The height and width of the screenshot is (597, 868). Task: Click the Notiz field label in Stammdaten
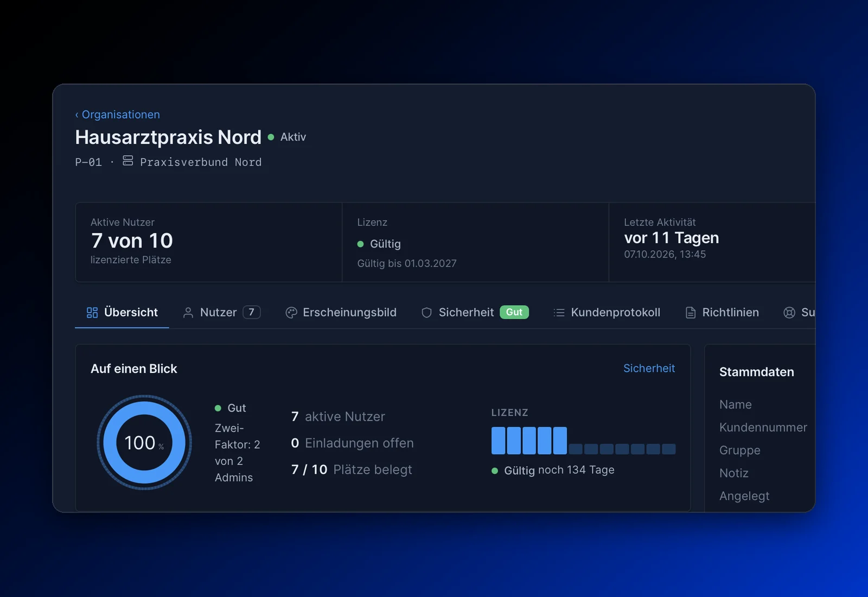(x=734, y=473)
